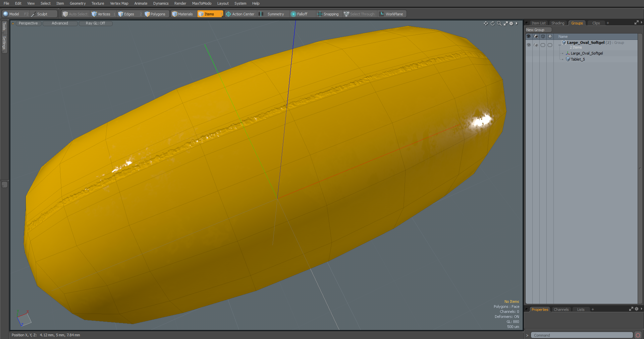Click the Name column header
Screen dimensions: 644x339
tap(563, 37)
